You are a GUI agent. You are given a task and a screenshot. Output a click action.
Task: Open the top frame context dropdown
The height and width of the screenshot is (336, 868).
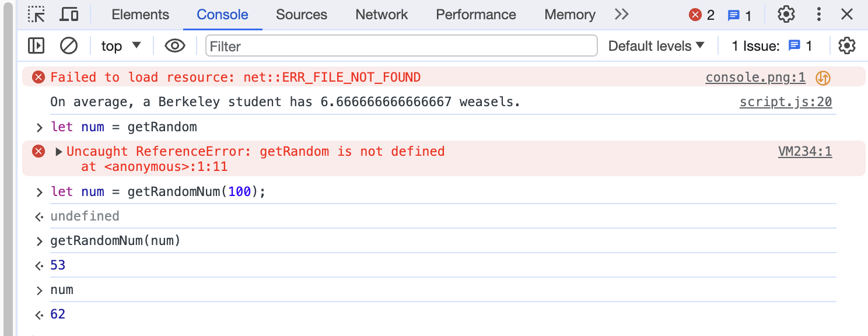pos(121,45)
